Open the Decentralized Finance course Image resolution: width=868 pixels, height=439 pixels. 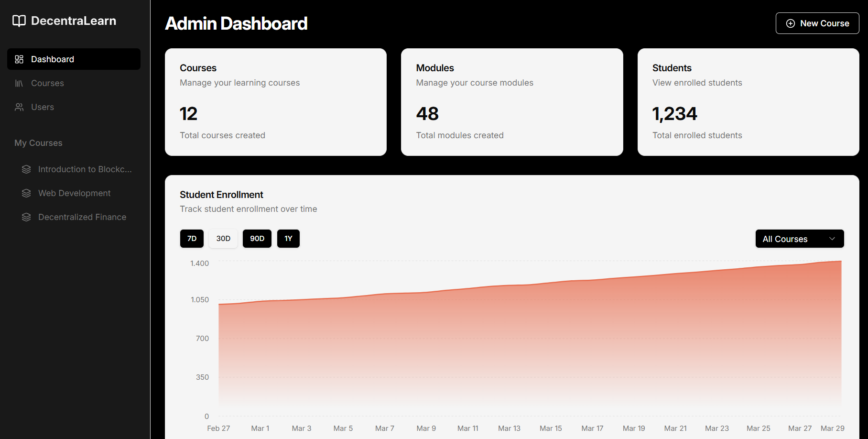pos(77,217)
